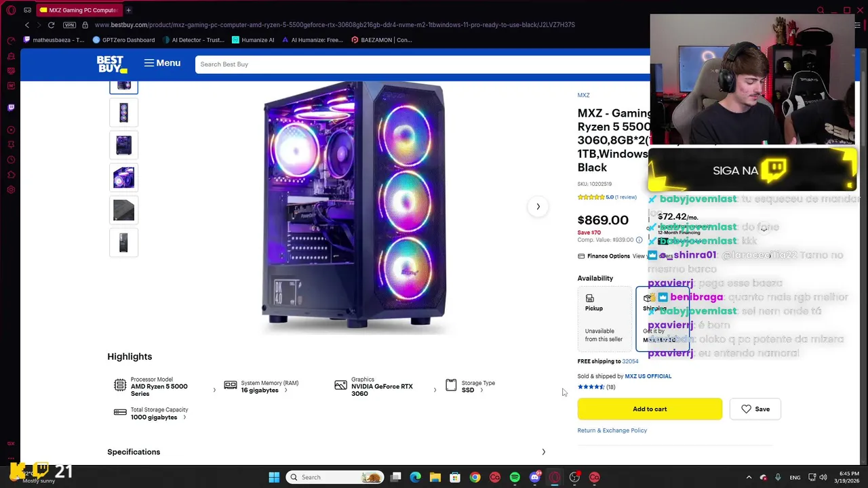Open Spotify from the taskbar
The width and height of the screenshot is (868, 488).
(515, 477)
